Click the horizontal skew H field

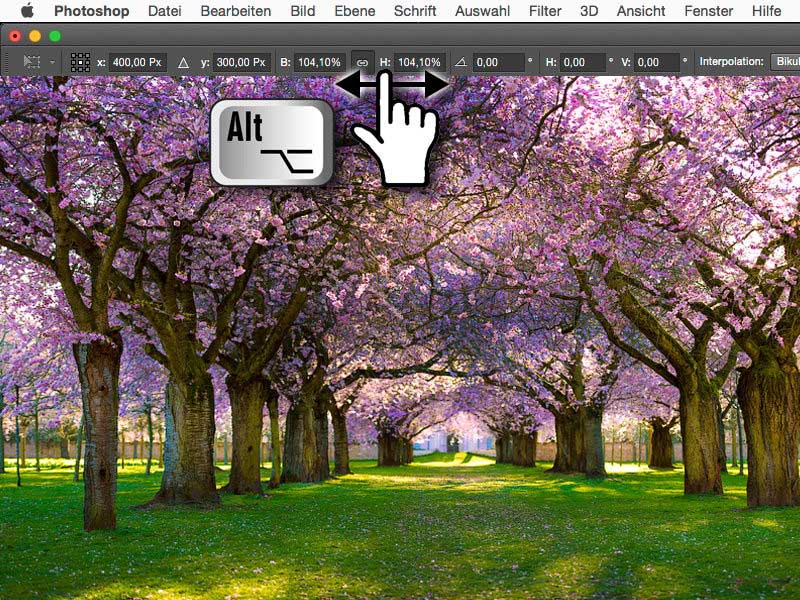pos(582,62)
